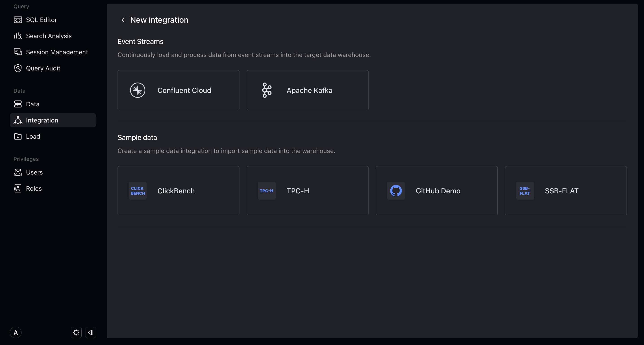
Task: Select the Integration sidebar item
Action: (x=42, y=120)
